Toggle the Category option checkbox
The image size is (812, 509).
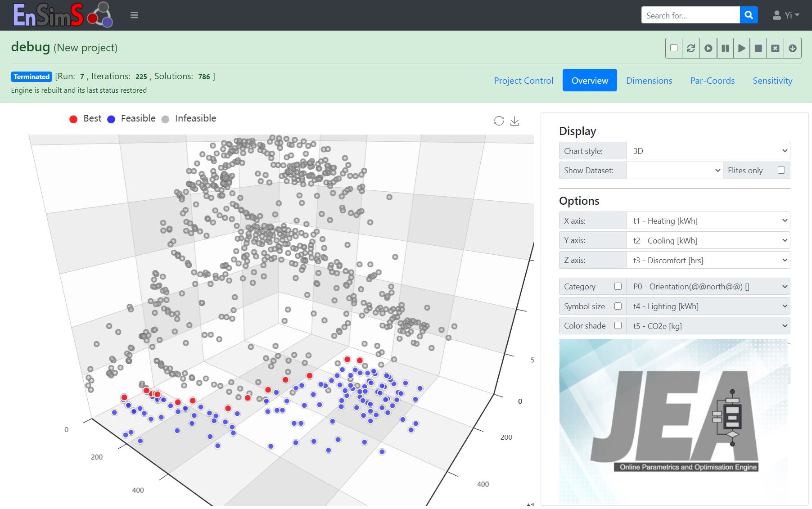click(618, 286)
